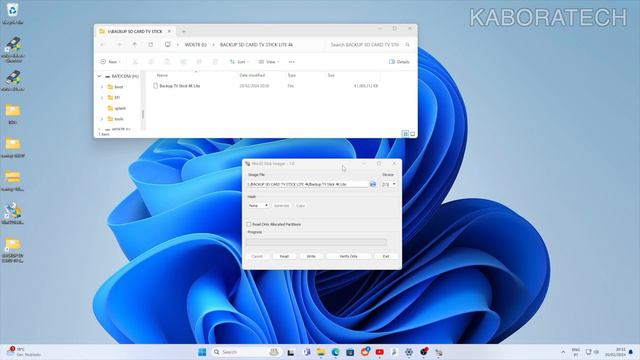Screen dimensions: 640x360
Task: Expand the tools folder in navigation tree
Action: click(x=102, y=119)
